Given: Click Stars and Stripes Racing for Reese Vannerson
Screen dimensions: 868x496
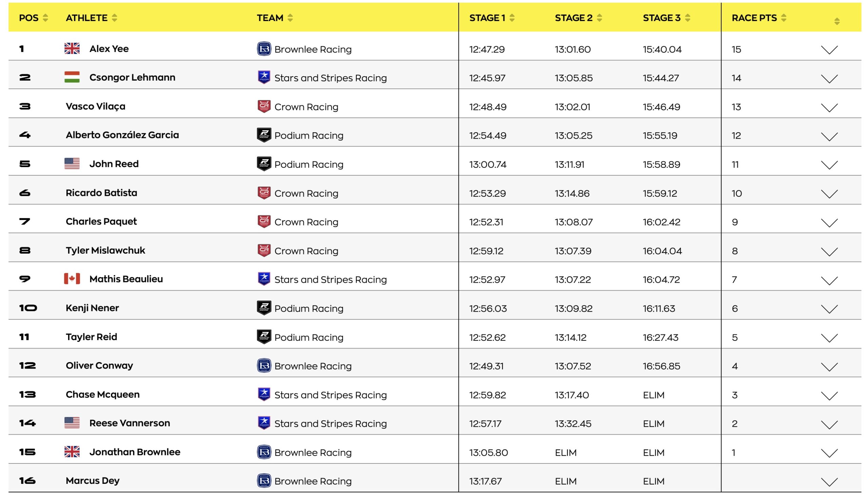Looking at the screenshot, I should click(330, 423).
